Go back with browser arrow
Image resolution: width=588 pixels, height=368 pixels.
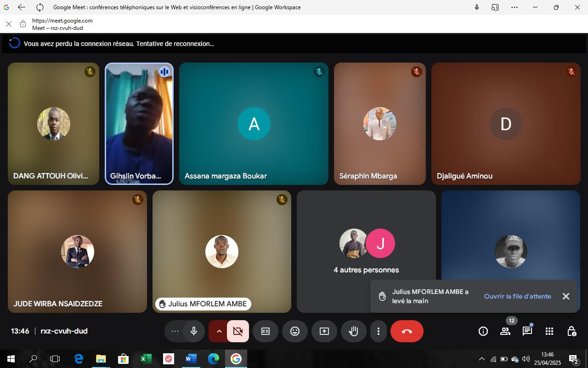(x=22, y=7)
